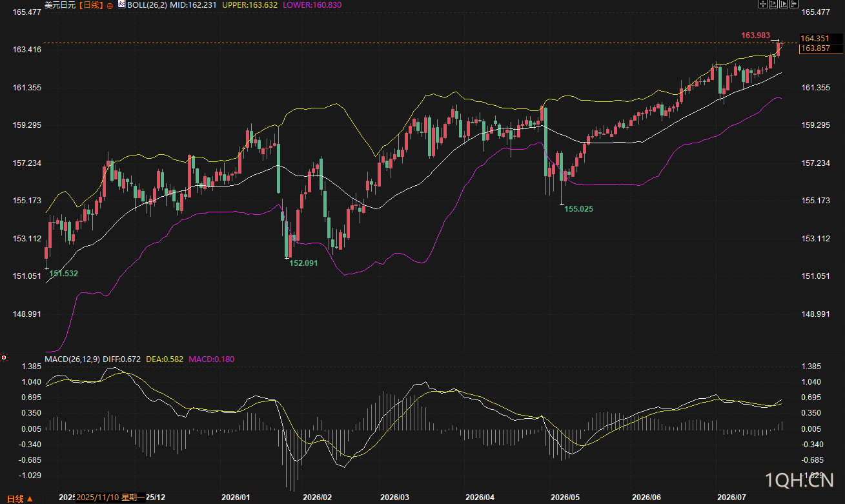Click the UPPER:163.632 band readout
This screenshot has height=504, width=845.
250,5
